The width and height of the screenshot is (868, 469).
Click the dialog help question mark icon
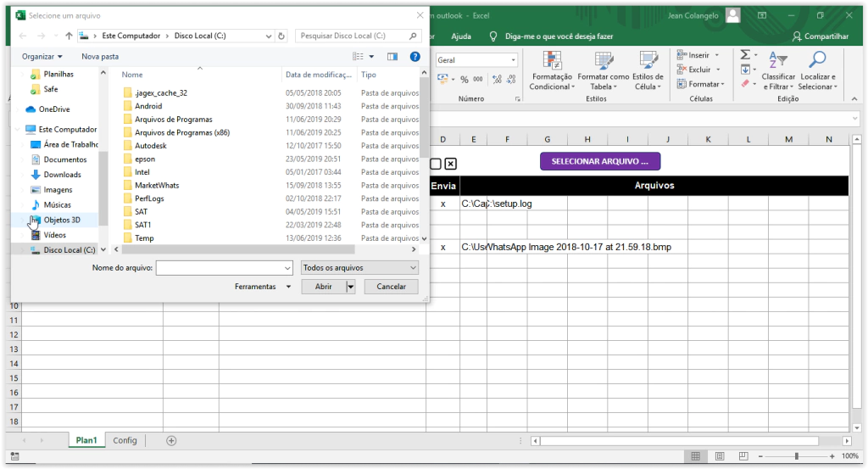[415, 57]
